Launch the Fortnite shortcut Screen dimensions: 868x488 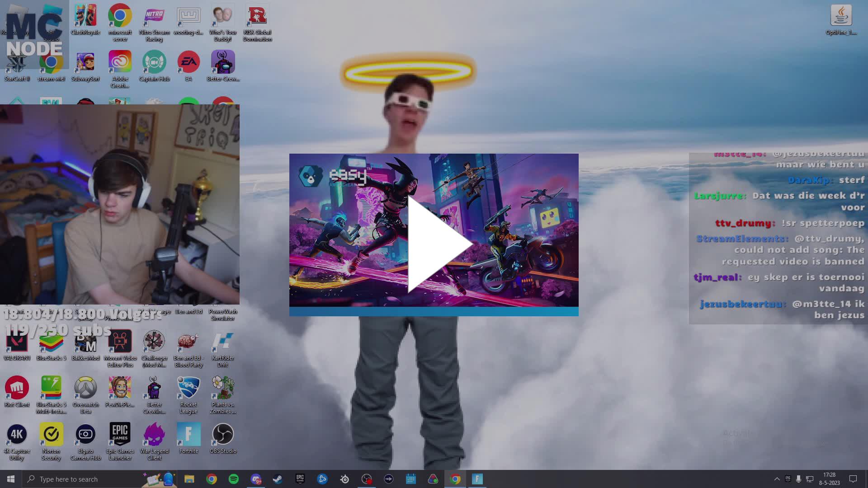pos(189,433)
